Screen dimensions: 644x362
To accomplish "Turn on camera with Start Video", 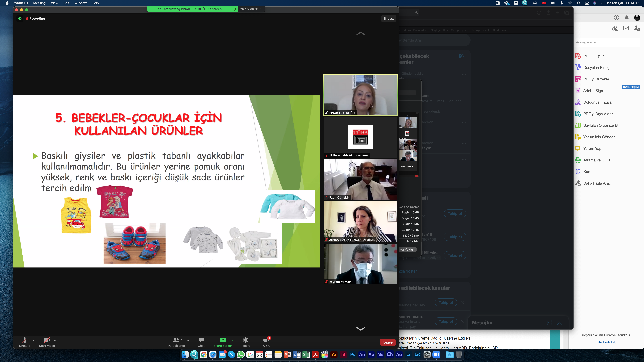I will click(47, 342).
